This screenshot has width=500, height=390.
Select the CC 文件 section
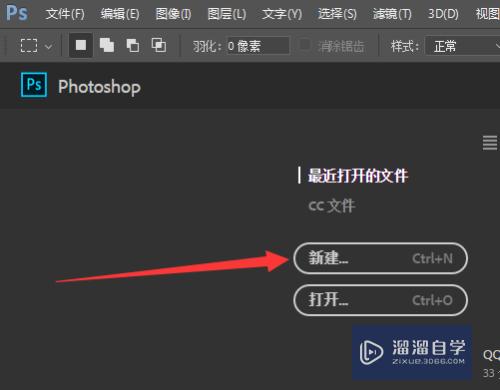[332, 206]
